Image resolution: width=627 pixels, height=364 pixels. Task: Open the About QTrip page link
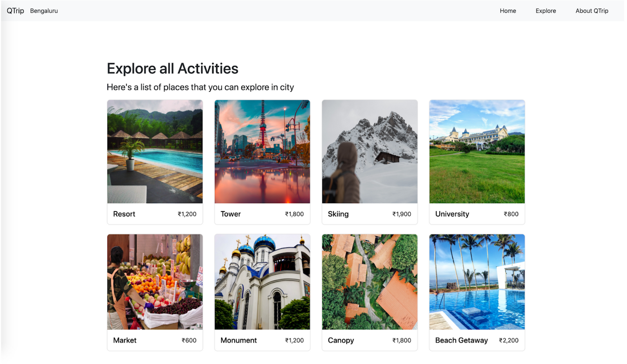(591, 11)
